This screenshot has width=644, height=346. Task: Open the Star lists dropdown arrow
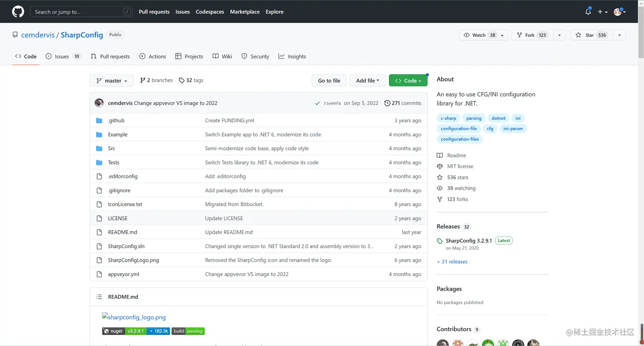[619, 35]
